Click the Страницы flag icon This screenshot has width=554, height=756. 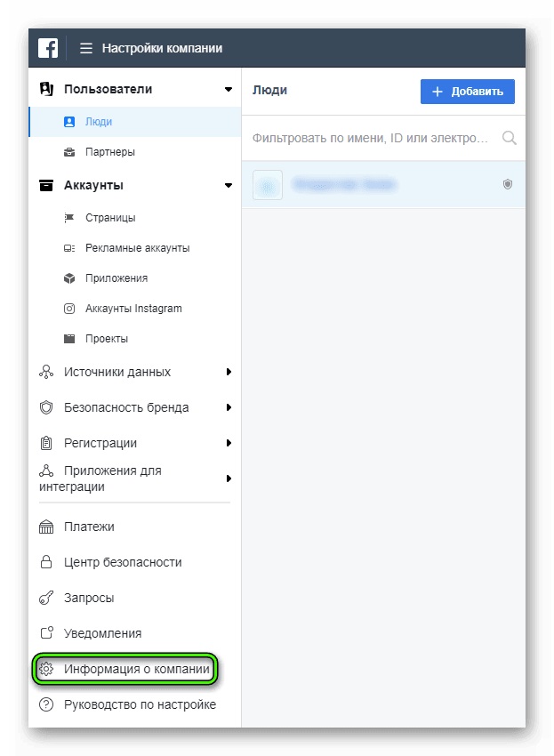(x=69, y=218)
